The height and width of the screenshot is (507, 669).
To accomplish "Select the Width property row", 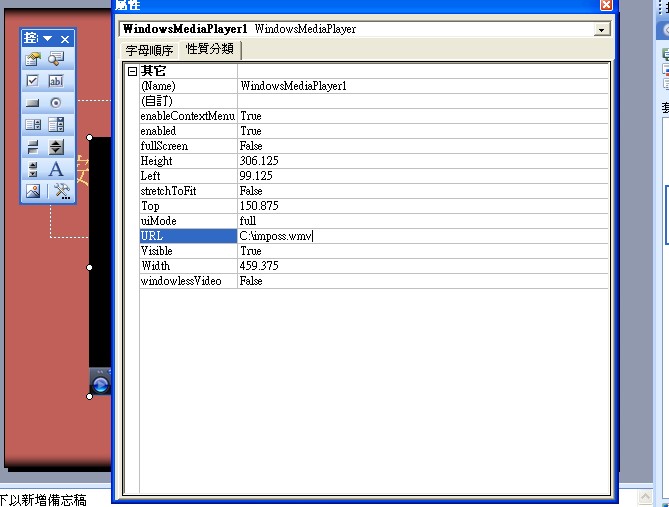I will (x=374, y=266).
